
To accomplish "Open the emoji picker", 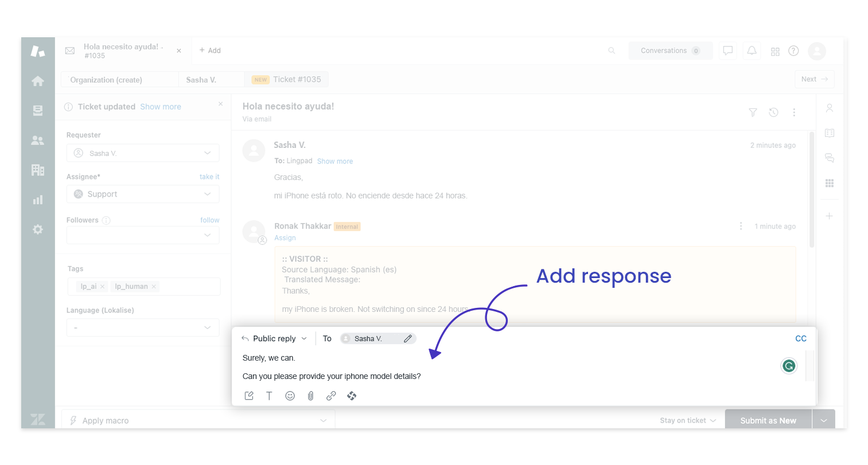I will click(290, 396).
